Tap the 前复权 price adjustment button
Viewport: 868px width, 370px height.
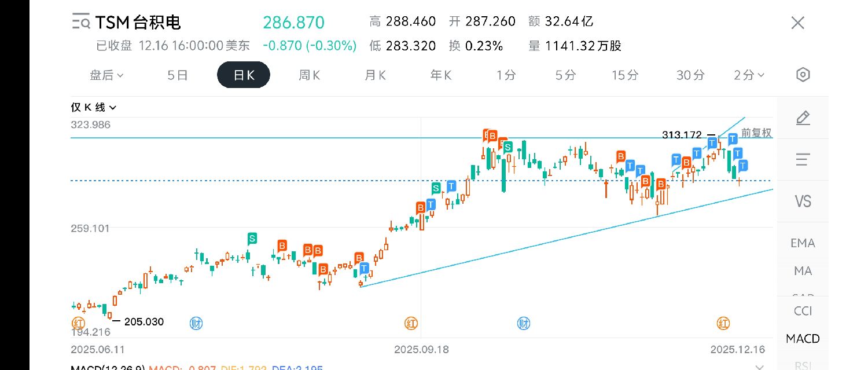[756, 133]
